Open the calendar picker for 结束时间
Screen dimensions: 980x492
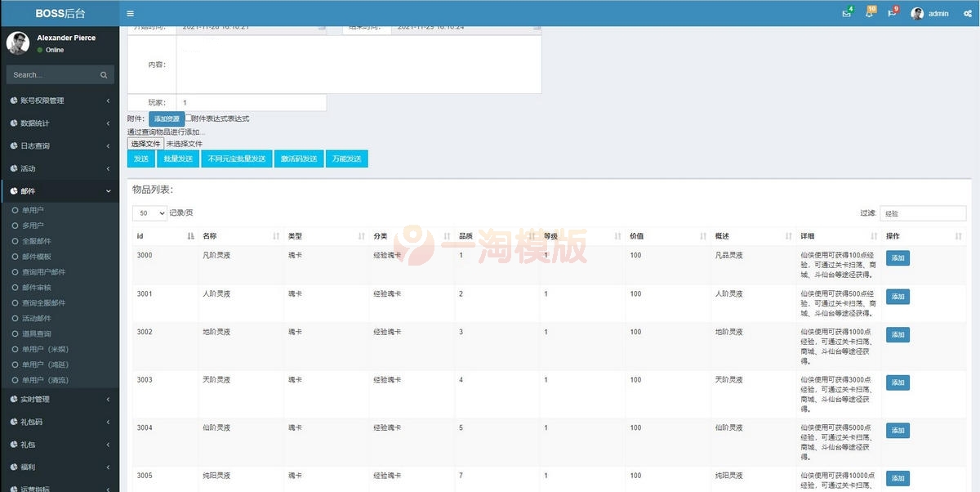(x=537, y=26)
